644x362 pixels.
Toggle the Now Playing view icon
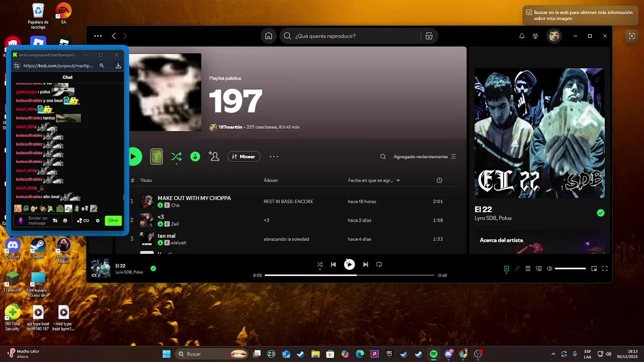pos(507,269)
